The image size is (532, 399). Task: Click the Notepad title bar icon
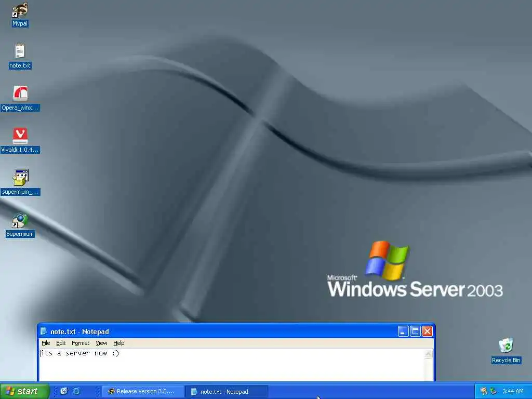coord(44,331)
